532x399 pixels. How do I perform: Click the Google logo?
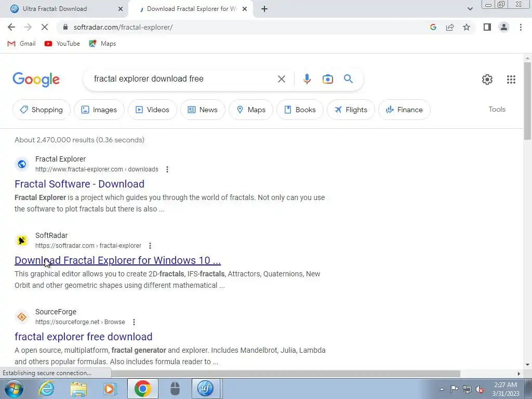[x=36, y=79]
